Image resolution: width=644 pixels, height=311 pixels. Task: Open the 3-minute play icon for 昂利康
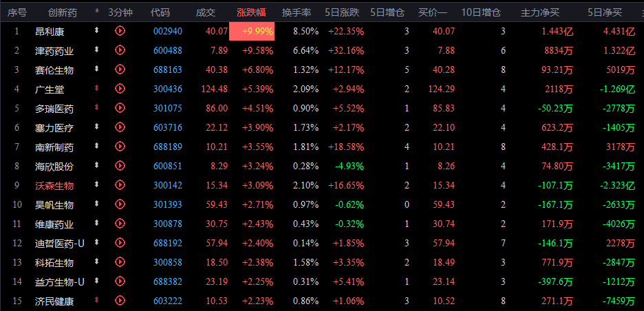point(120,31)
